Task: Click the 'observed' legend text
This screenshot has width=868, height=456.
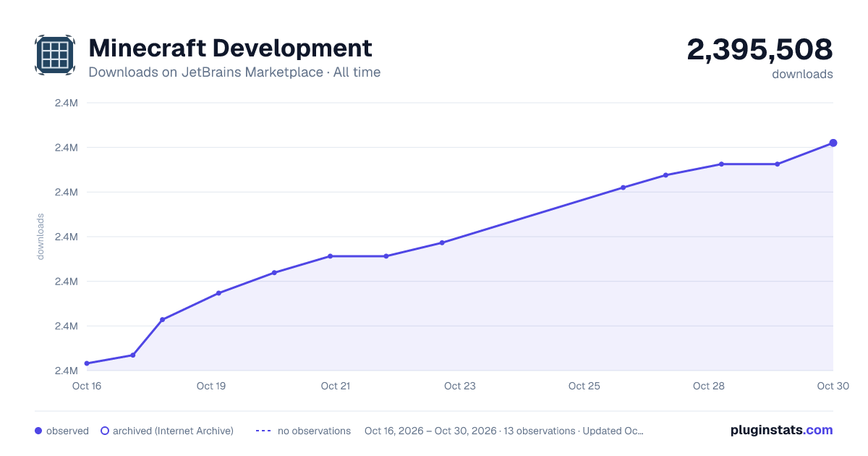Action: pos(67,431)
